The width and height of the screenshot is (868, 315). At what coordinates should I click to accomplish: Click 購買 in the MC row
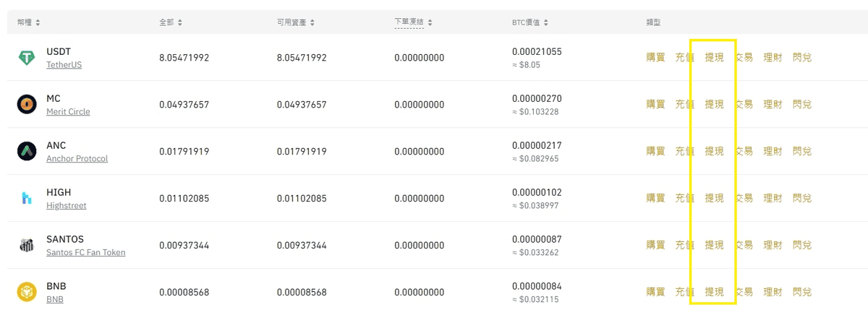point(655,105)
